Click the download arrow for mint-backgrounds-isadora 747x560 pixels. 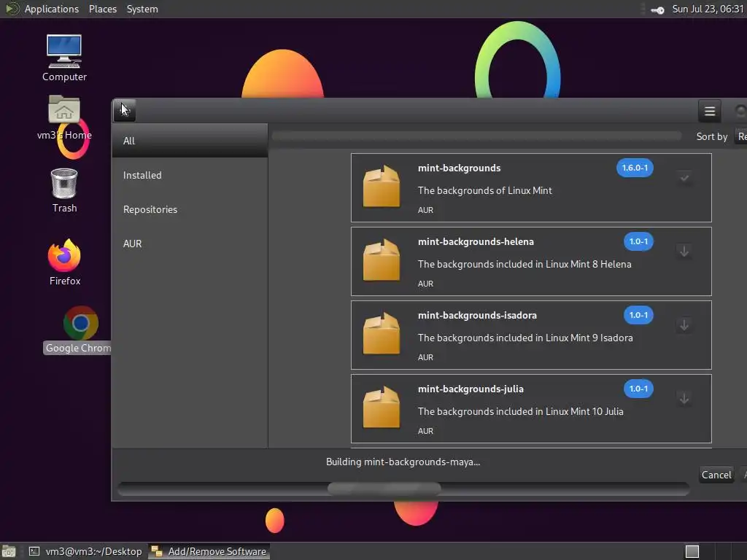click(684, 324)
